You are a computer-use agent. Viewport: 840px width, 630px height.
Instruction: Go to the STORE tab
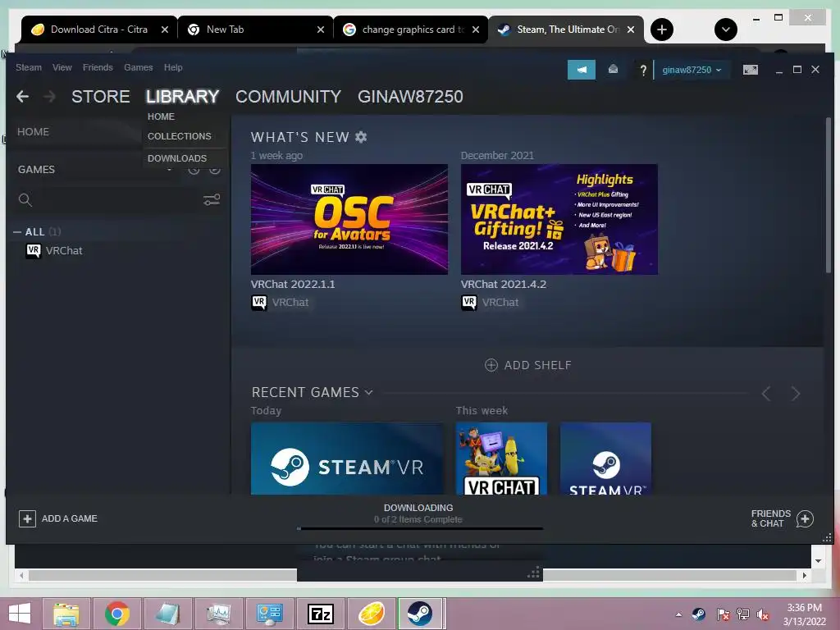pos(101,97)
